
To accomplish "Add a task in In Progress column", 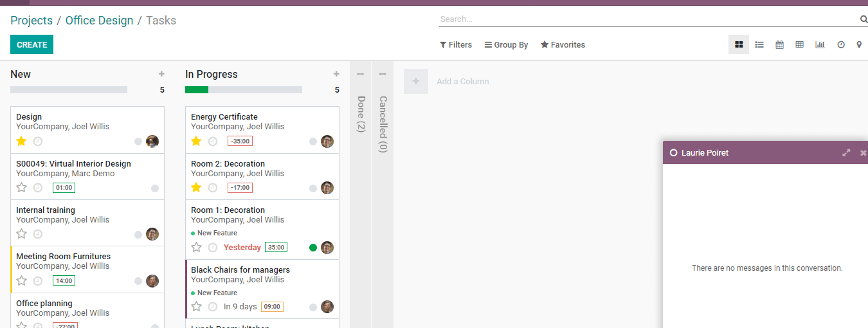I will 336,74.
